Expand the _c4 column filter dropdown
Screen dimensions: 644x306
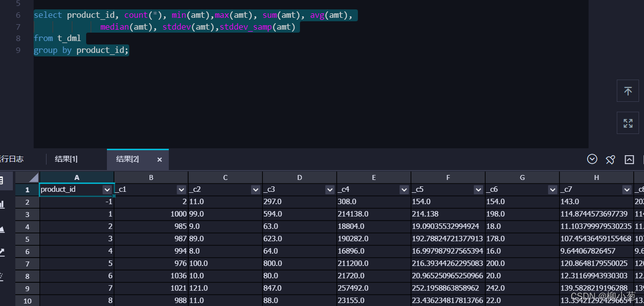(x=404, y=190)
